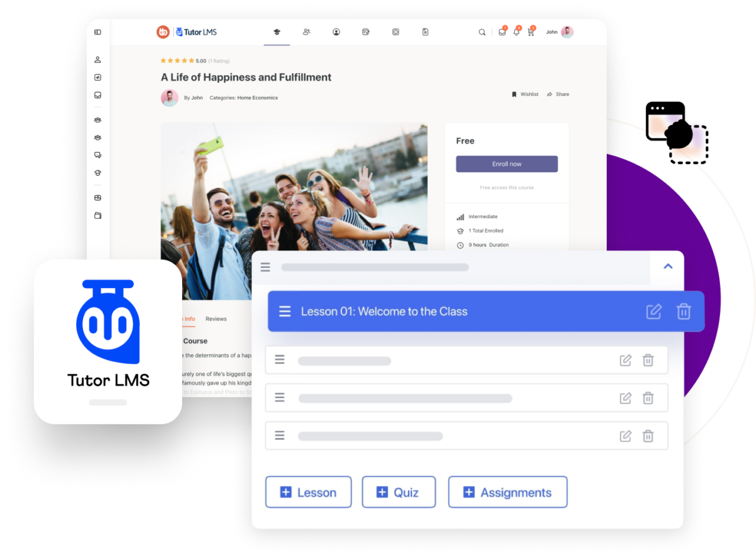Toggle the left sidebar panel
The height and width of the screenshot is (556, 756).
coord(98,32)
